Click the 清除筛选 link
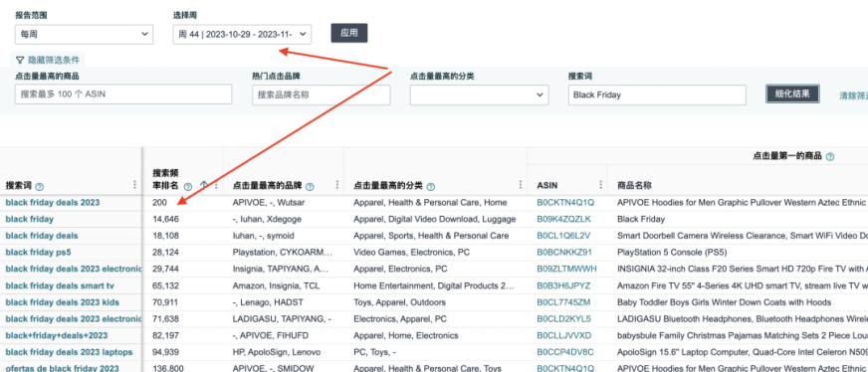868x372 pixels. point(853,95)
